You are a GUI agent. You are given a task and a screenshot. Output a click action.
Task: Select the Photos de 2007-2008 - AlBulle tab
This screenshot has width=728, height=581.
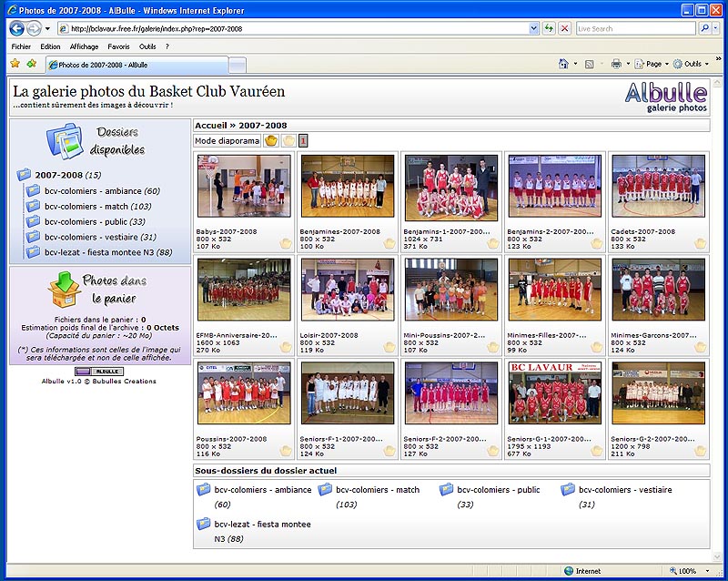click(137, 65)
